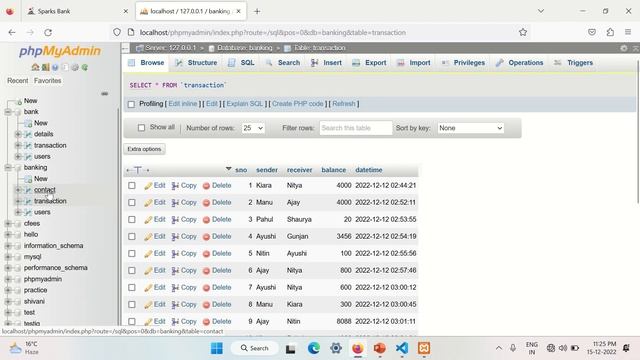The height and width of the screenshot is (360, 640).
Task: Open the Search tab
Action: click(x=283, y=63)
